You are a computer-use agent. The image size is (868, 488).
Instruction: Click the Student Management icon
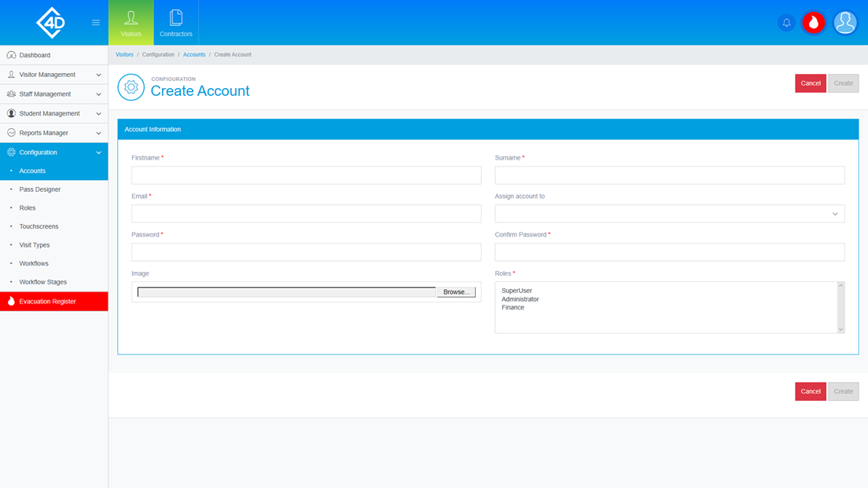(11, 113)
